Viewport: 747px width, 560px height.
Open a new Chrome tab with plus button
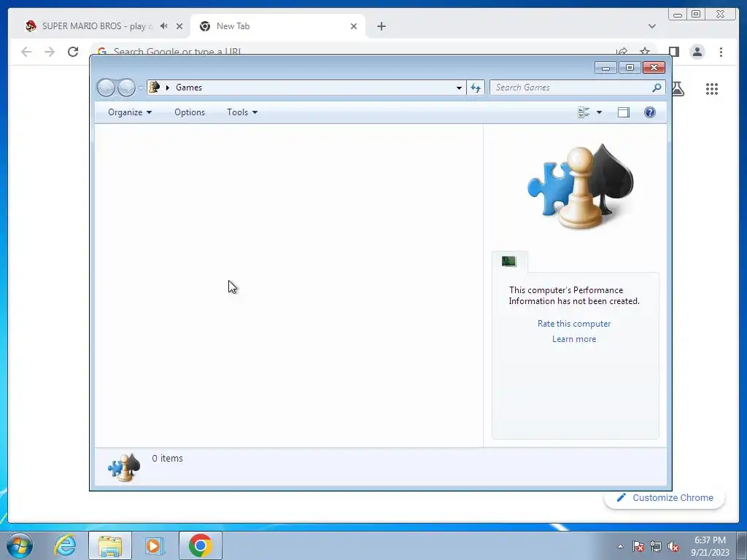point(381,26)
